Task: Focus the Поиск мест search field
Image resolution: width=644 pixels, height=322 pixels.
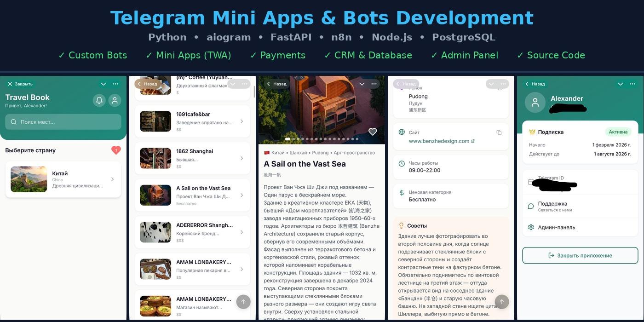Action: pos(63,122)
